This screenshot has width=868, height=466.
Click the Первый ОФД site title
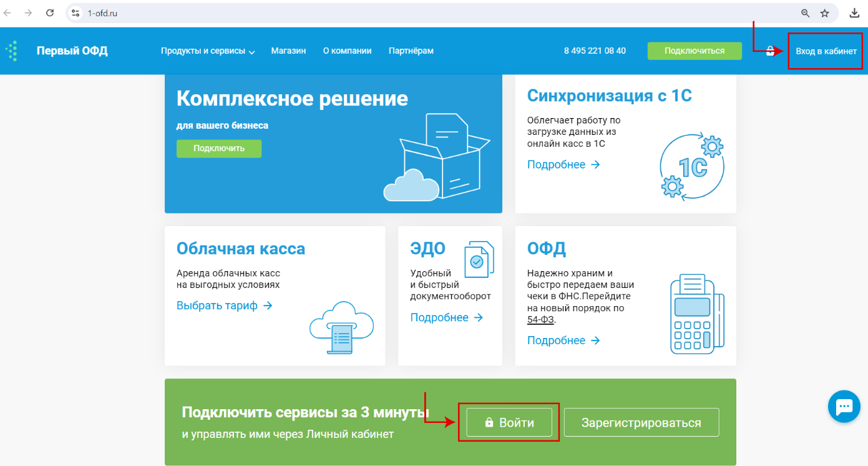click(72, 51)
